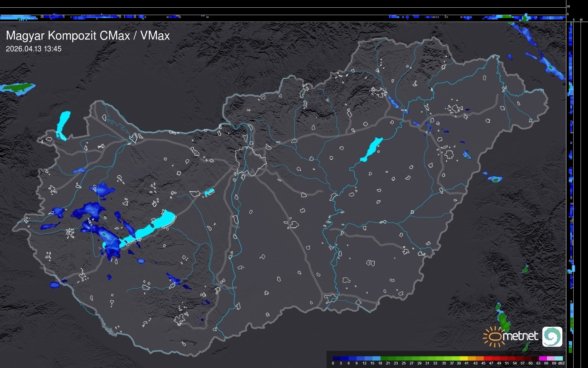Click the Magyar Kompozit CMax / VMax title

pos(88,36)
